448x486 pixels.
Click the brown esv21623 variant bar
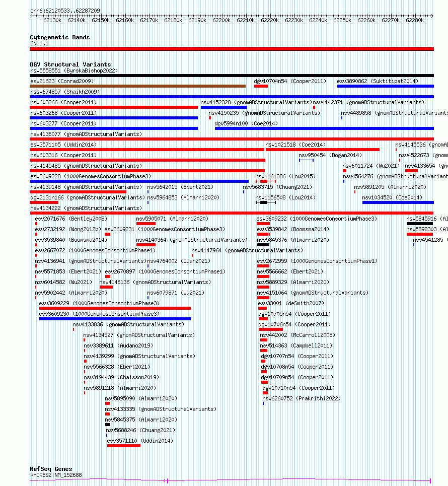[137, 86]
